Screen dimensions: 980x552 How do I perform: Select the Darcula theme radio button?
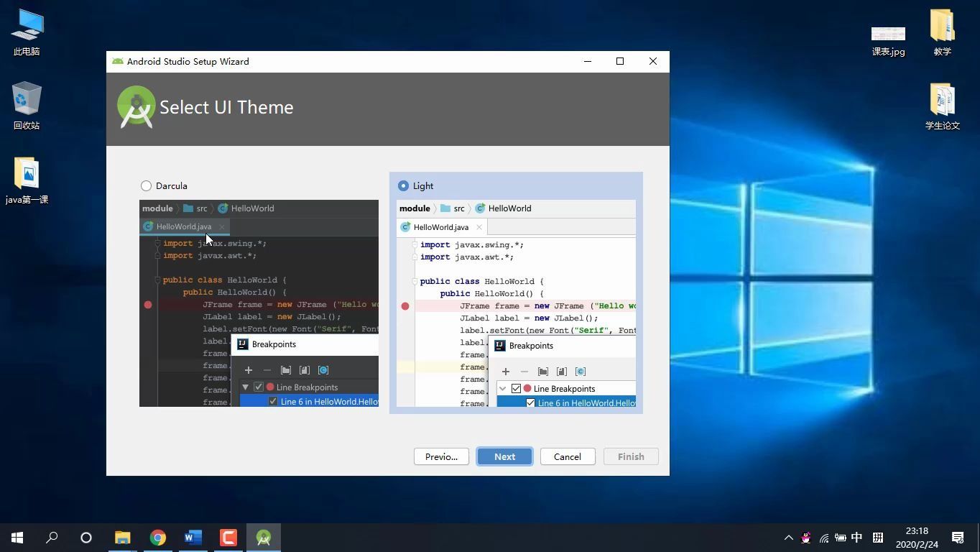click(x=147, y=185)
